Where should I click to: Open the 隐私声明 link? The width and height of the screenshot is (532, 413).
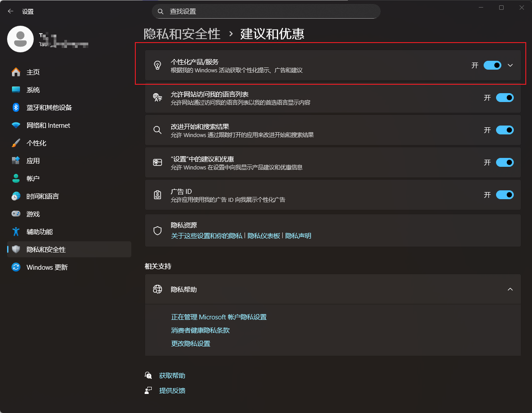[298, 236]
